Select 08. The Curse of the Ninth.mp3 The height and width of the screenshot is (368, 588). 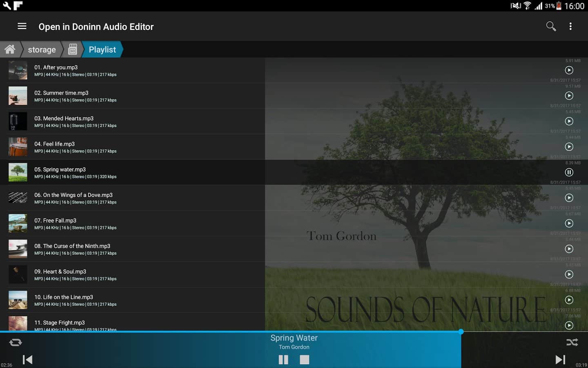(72, 246)
